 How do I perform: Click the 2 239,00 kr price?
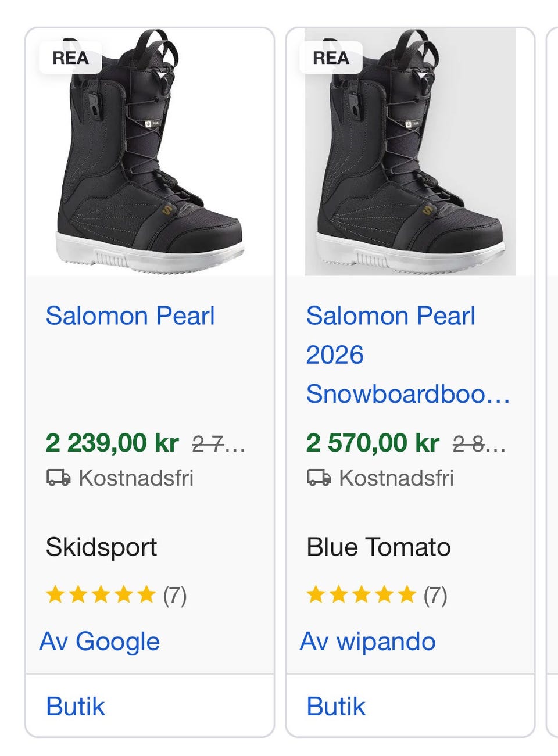point(112,443)
